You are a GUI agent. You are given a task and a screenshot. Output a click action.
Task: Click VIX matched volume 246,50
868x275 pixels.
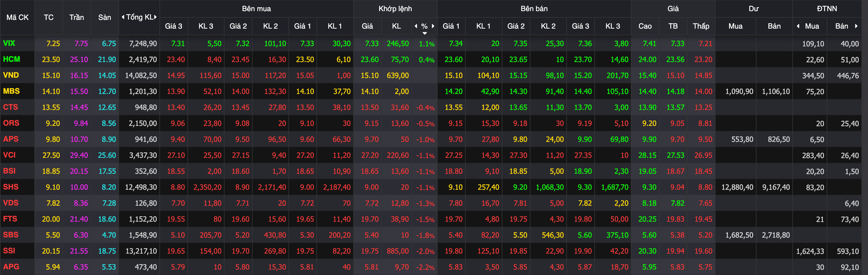398,43
